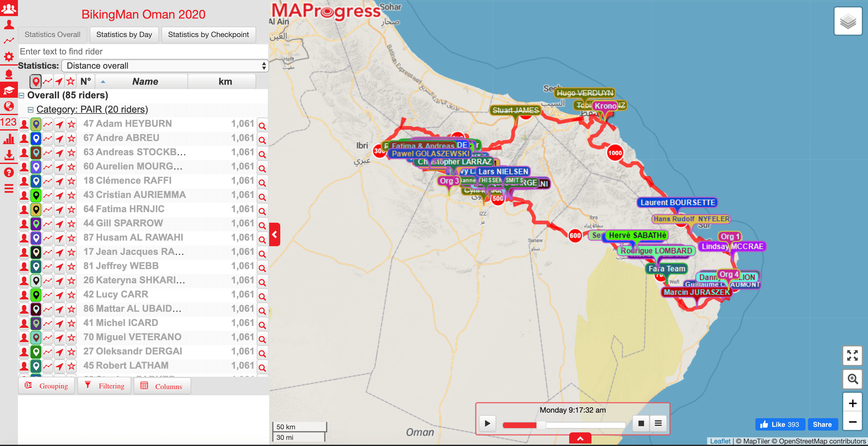Click the fullscreen map icon

coord(852,355)
